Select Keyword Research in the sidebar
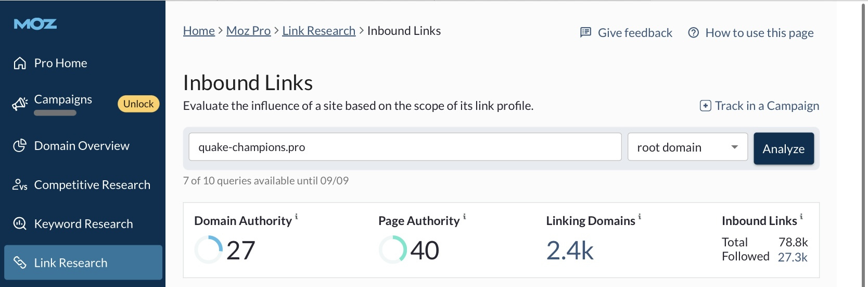 pyautogui.click(x=83, y=224)
